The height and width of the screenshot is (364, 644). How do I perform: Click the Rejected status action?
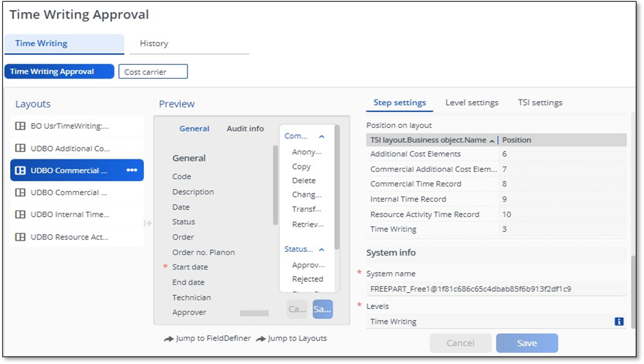pos(307,279)
